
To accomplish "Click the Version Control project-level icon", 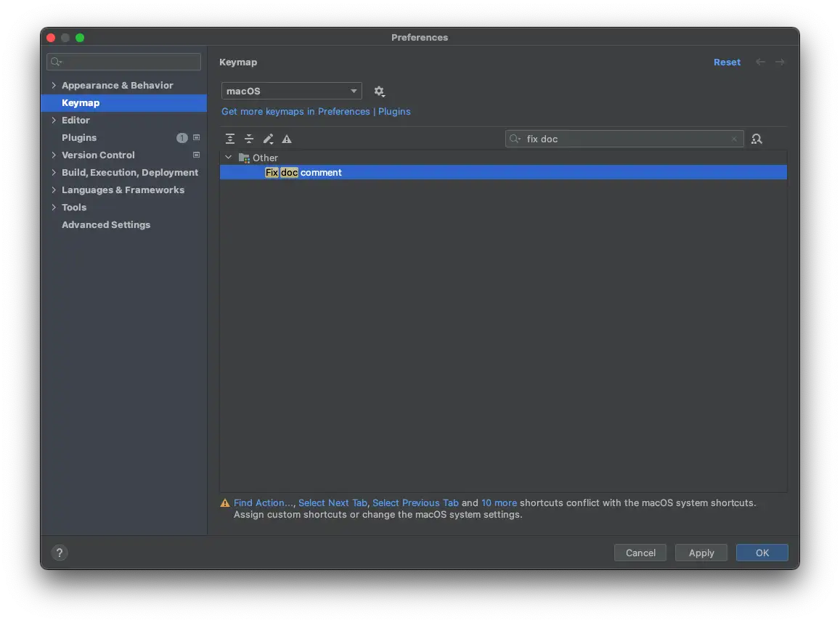I will click(196, 155).
